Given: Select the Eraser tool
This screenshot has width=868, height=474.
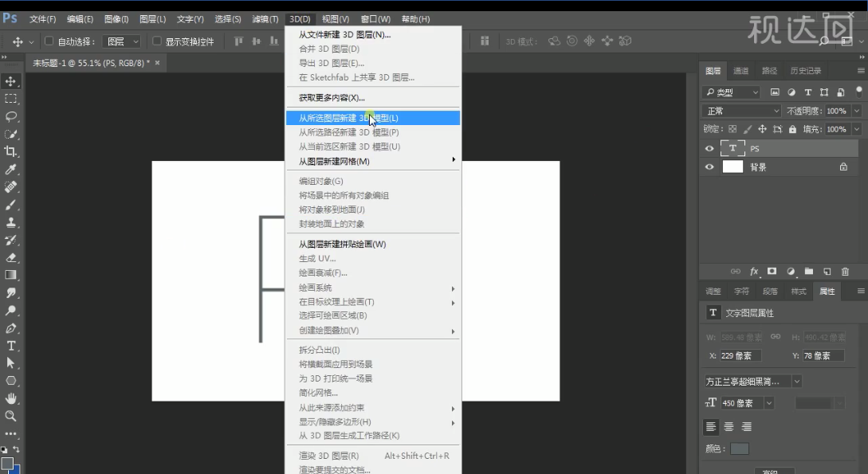Looking at the screenshot, I should 10,258.
